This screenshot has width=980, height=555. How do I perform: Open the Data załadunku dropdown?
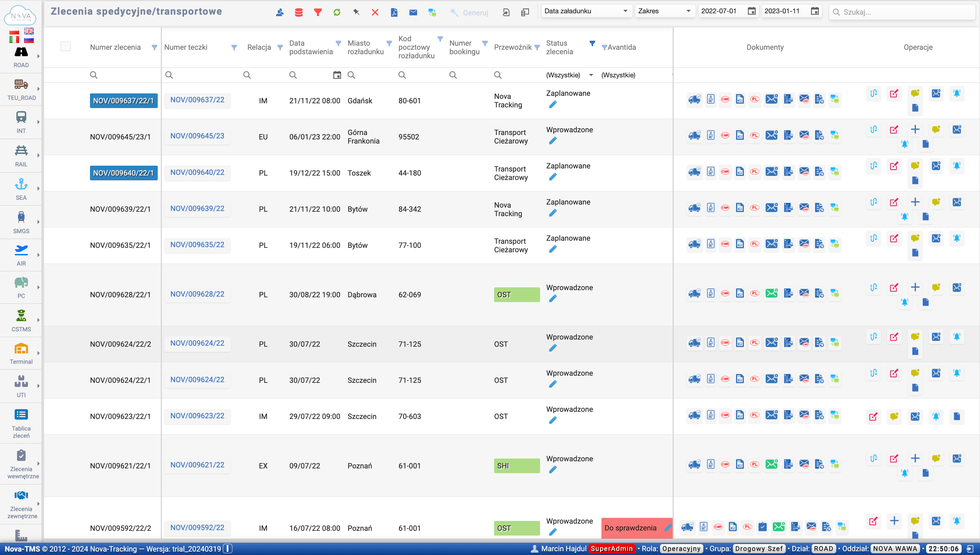pos(586,11)
